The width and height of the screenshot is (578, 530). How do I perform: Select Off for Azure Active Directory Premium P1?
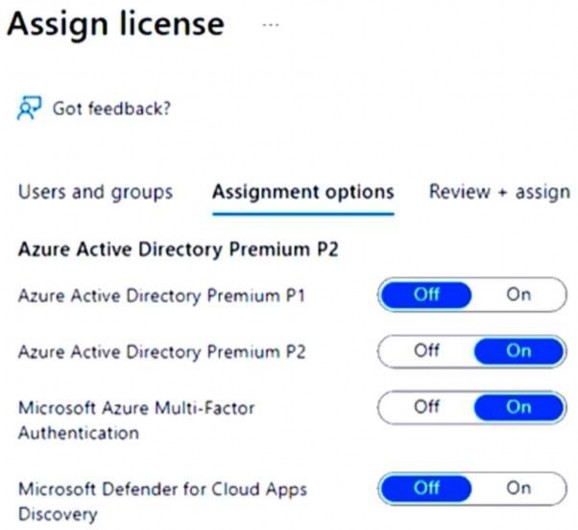click(x=426, y=294)
